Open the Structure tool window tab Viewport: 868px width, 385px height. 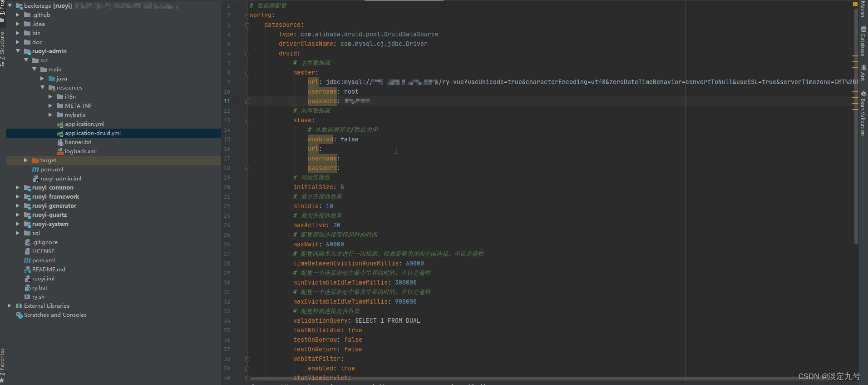pyautogui.click(x=3, y=49)
